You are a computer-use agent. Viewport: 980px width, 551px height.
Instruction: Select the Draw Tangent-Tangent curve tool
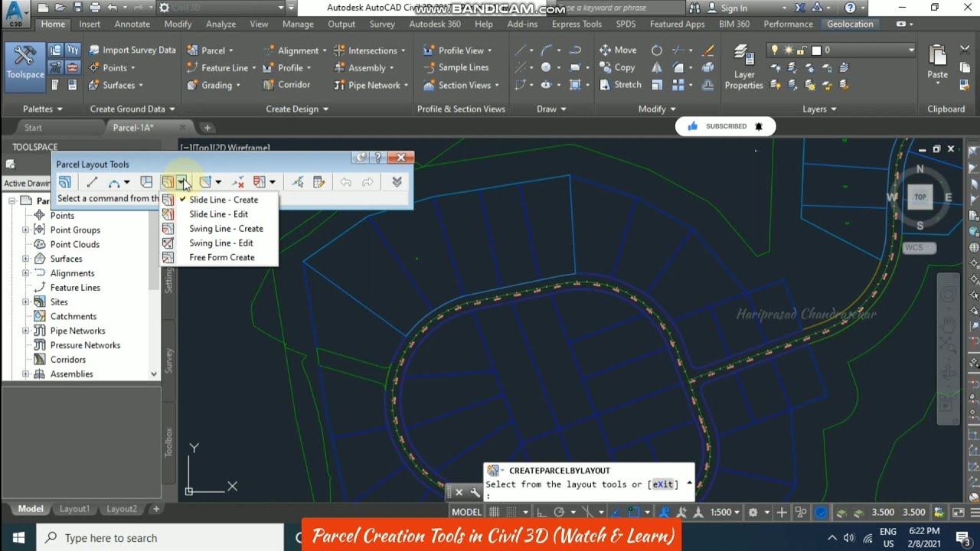tap(114, 182)
